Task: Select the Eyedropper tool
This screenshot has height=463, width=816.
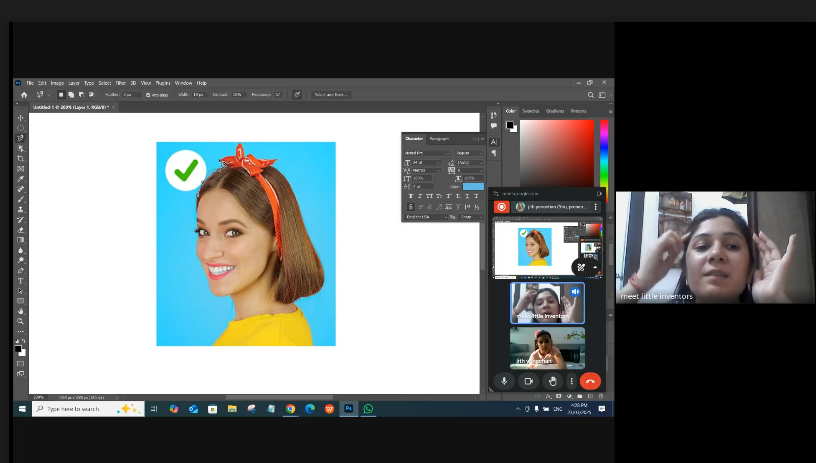Action: click(x=21, y=179)
